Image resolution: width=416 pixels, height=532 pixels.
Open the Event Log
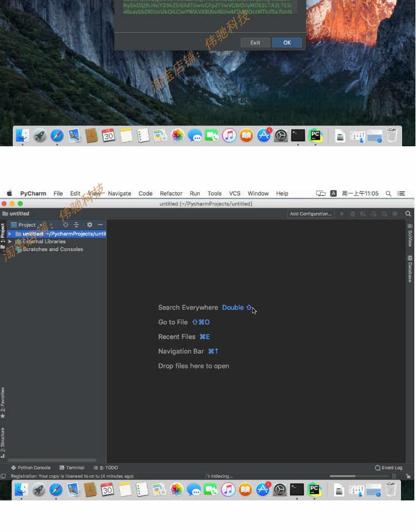(x=388, y=468)
